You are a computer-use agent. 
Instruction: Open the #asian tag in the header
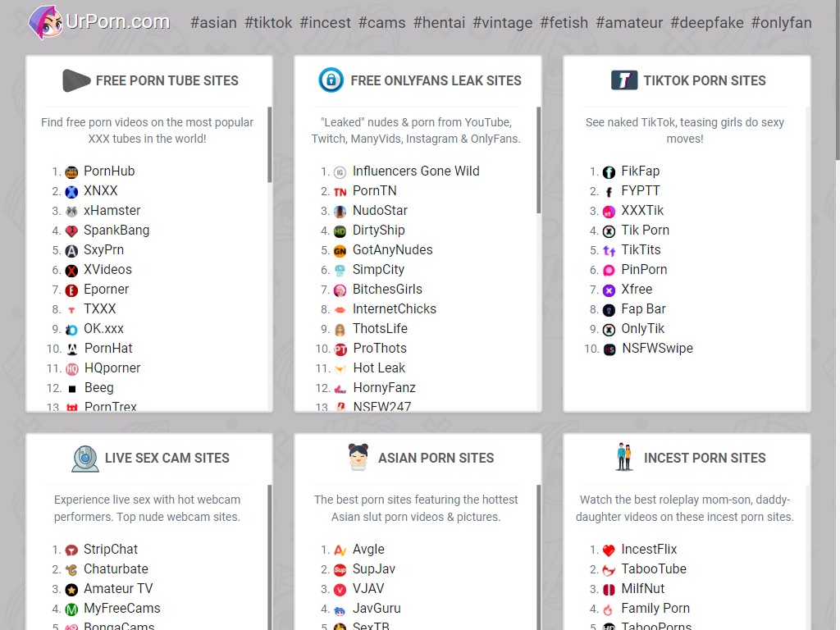pos(214,22)
